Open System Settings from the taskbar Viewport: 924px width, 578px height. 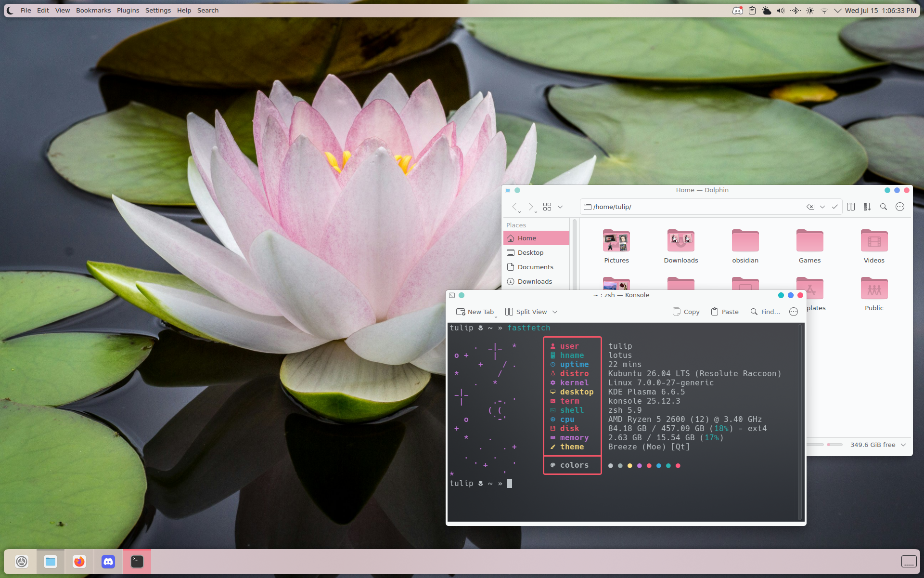click(22, 562)
